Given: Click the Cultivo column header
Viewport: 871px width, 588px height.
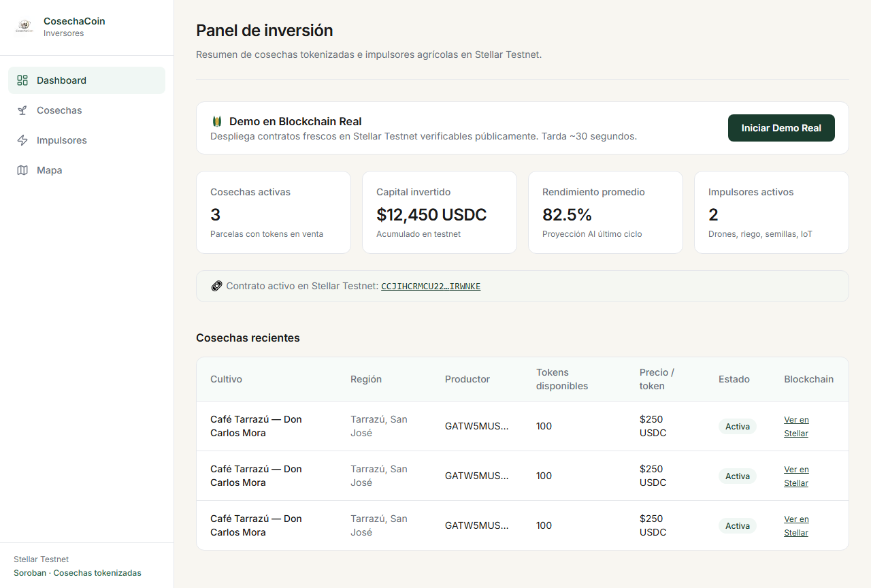Looking at the screenshot, I should [x=226, y=379].
